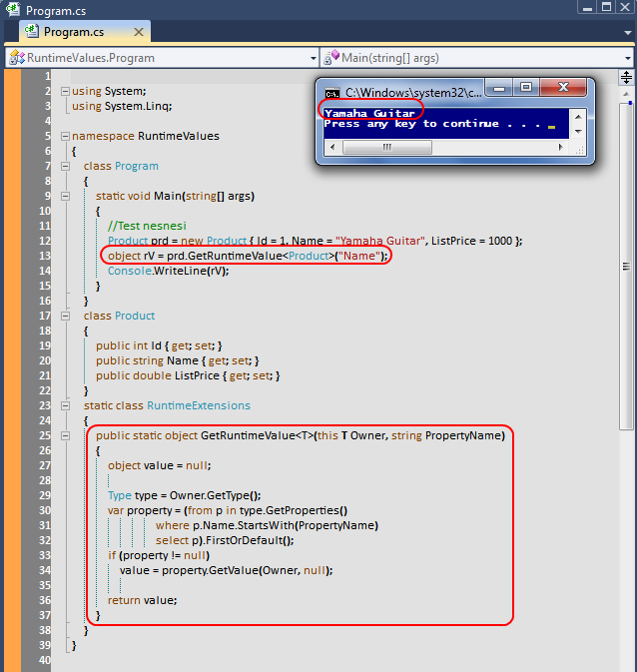Collapse the Program class outline
The image size is (637, 672).
click(65, 166)
